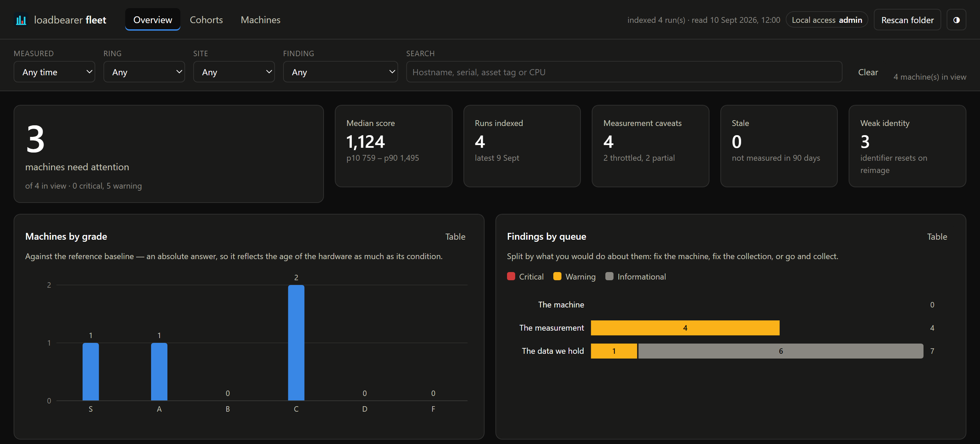Click the grade F axis label

(x=433, y=409)
